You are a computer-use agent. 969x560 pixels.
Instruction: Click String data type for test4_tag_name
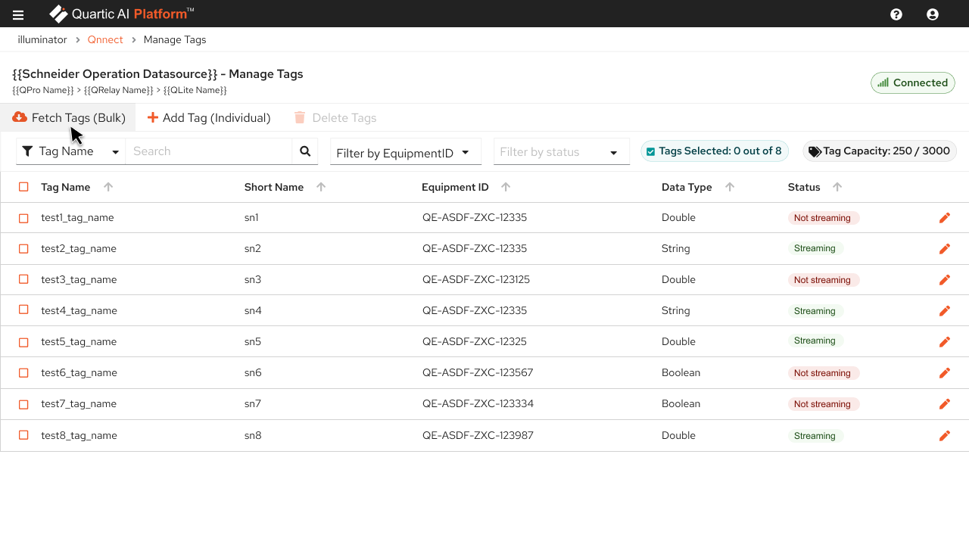point(676,310)
